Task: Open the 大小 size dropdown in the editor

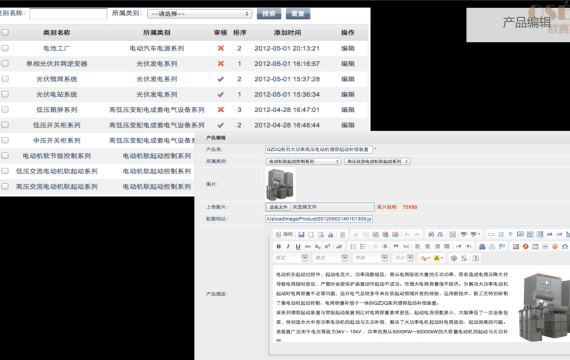Action: 404,258
